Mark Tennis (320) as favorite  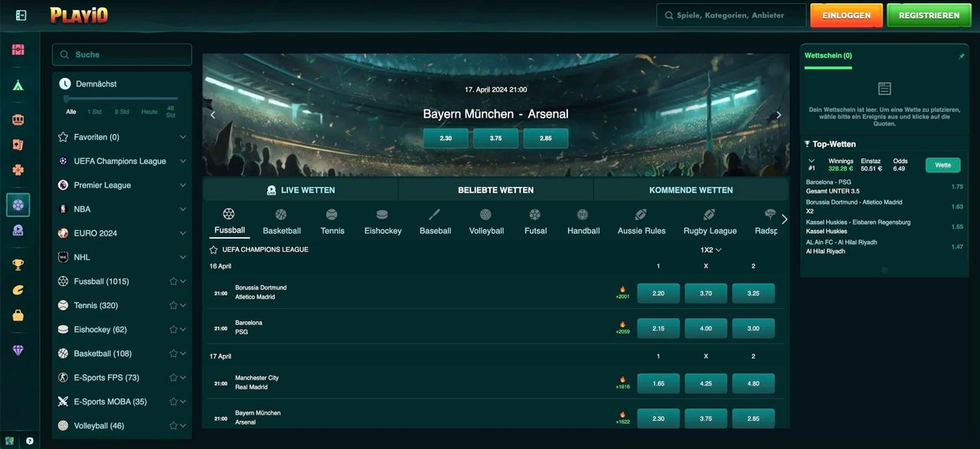coord(173,305)
